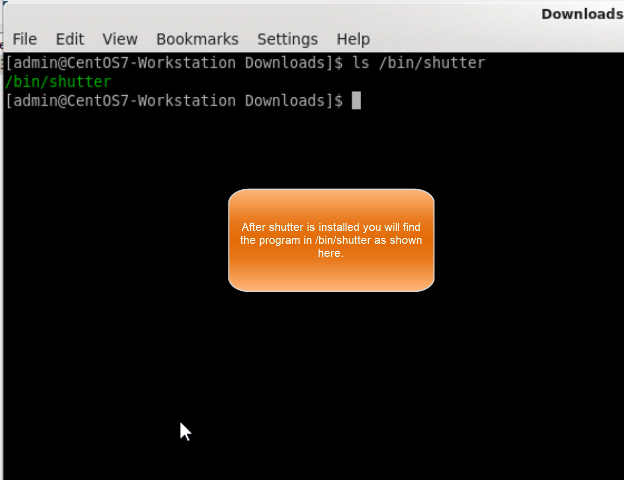Click the terminal cursor block
This screenshot has height=480, width=624.
click(356, 101)
